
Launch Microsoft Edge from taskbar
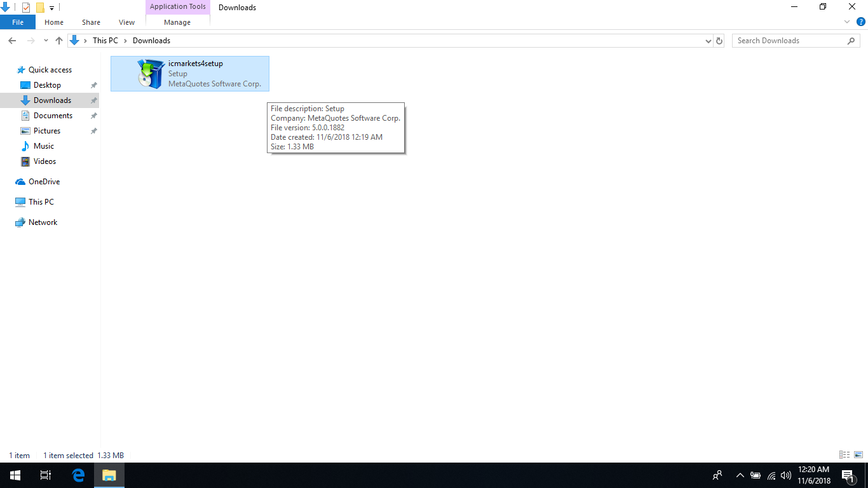(79, 475)
